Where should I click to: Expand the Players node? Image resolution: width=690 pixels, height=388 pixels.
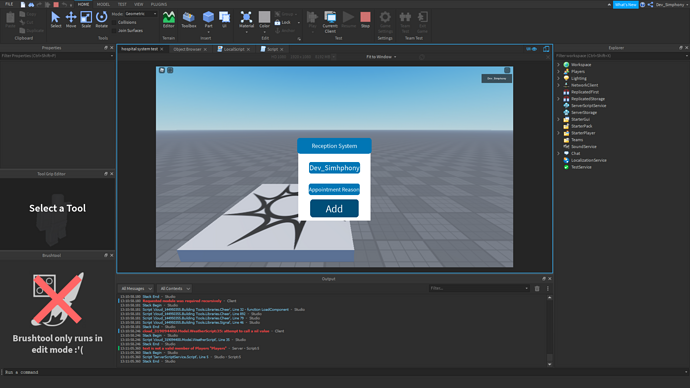tap(559, 72)
